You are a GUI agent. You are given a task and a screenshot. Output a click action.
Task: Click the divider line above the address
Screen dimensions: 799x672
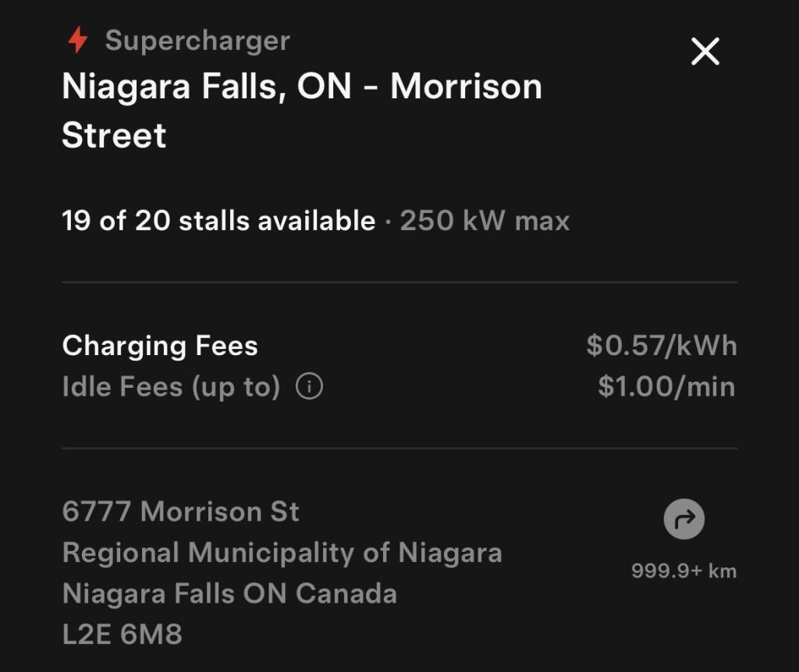click(x=399, y=449)
